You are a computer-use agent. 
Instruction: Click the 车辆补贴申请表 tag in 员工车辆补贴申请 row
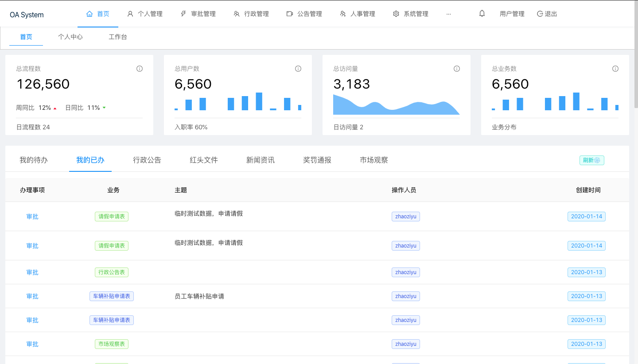(x=112, y=296)
